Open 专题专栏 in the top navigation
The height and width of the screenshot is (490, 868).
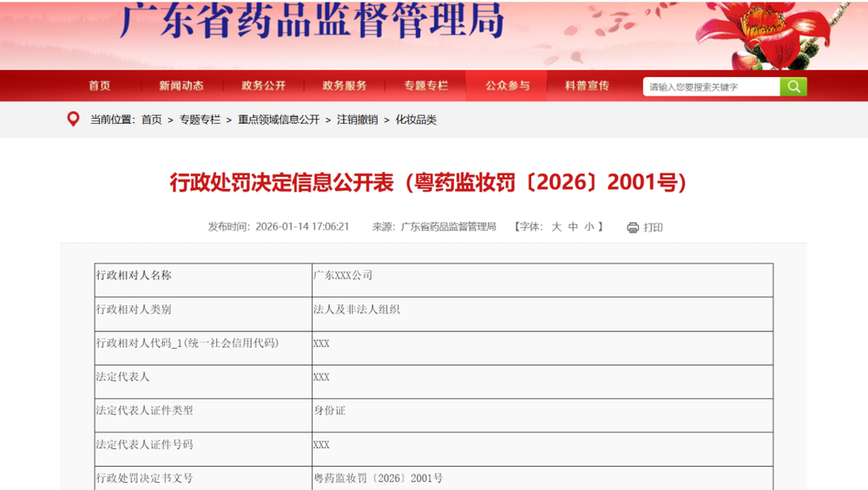tap(425, 86)
